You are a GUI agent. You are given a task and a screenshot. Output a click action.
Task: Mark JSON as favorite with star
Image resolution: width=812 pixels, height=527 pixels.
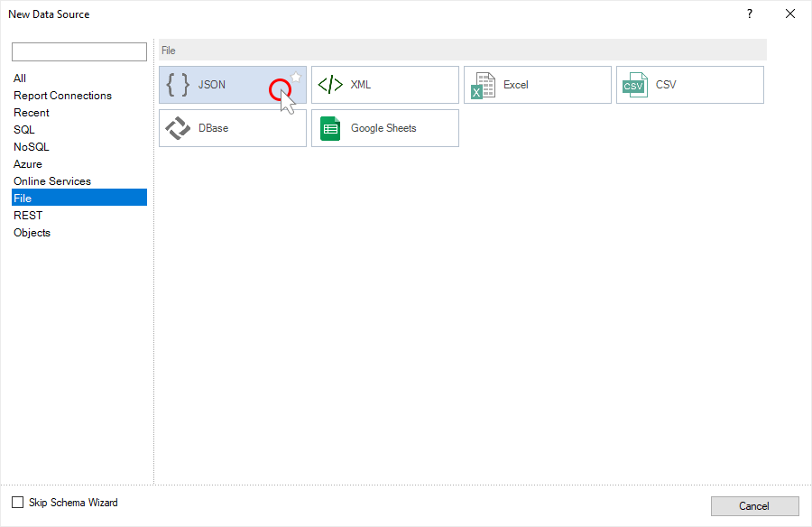[x=296, y=77]
